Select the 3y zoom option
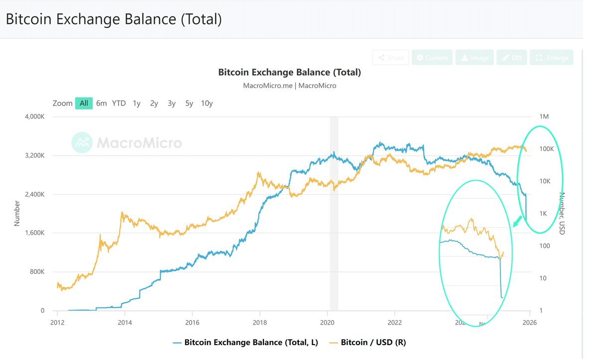Image resolution: width=597 pixels, height=364 pixels. click(172, 103)
